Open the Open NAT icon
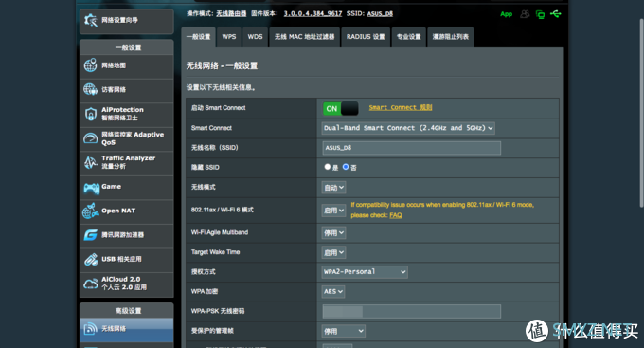The width and height of the screenshot is (644, 348). click(x=90, y=211)
